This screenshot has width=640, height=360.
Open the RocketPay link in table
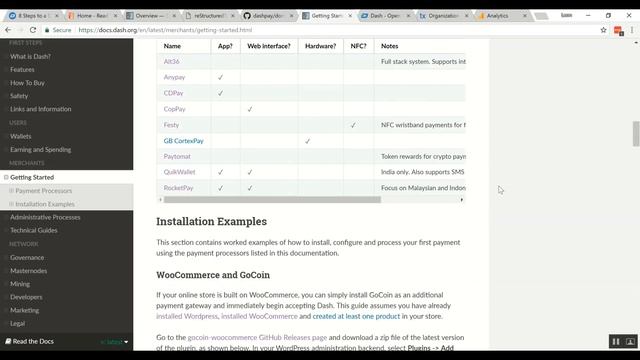click(x=178, y=188)
